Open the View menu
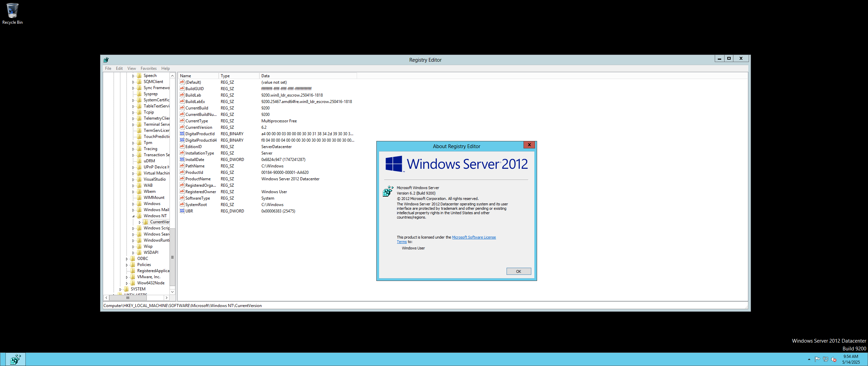Screen dimensions: 868x366 [x=132, y=68]
